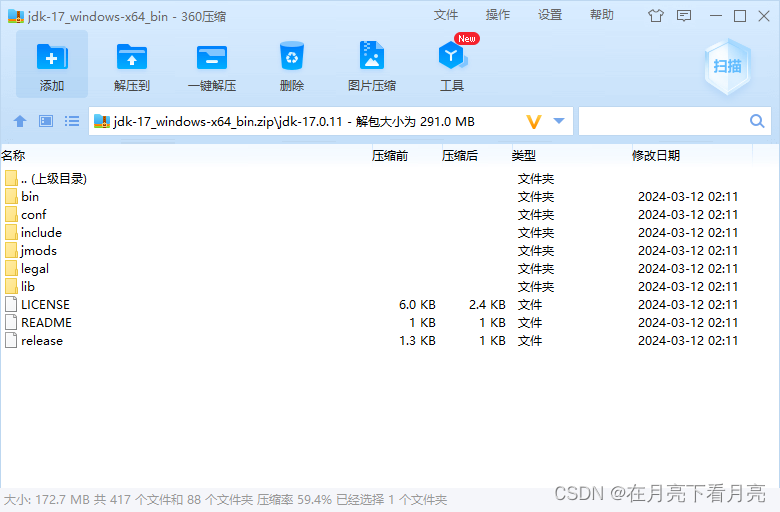
Task: Expand the address bar history dropdown arrow
Action: 559,121
